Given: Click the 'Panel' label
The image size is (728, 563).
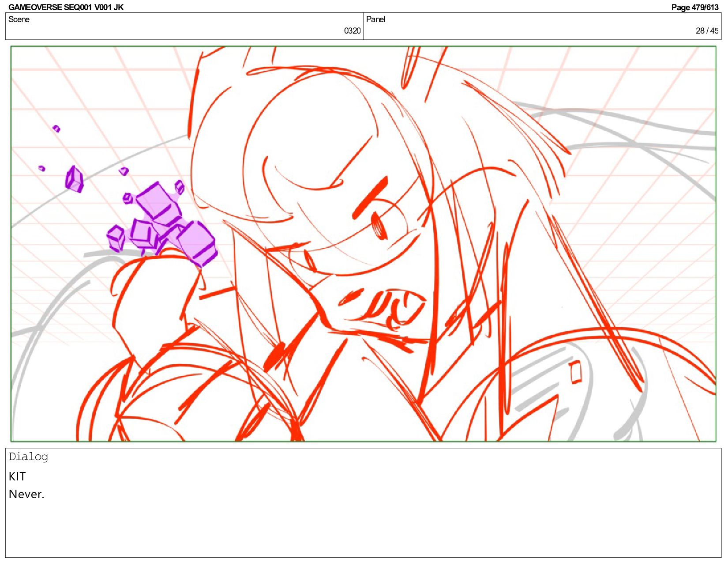Looking at the screenshot, I should [x=375, y=19].
